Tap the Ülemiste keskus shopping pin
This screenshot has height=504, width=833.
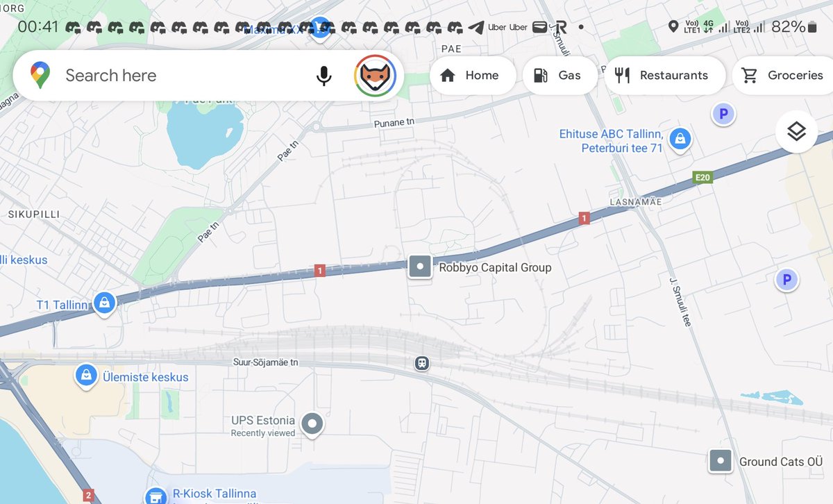click(x=85, y=376)
